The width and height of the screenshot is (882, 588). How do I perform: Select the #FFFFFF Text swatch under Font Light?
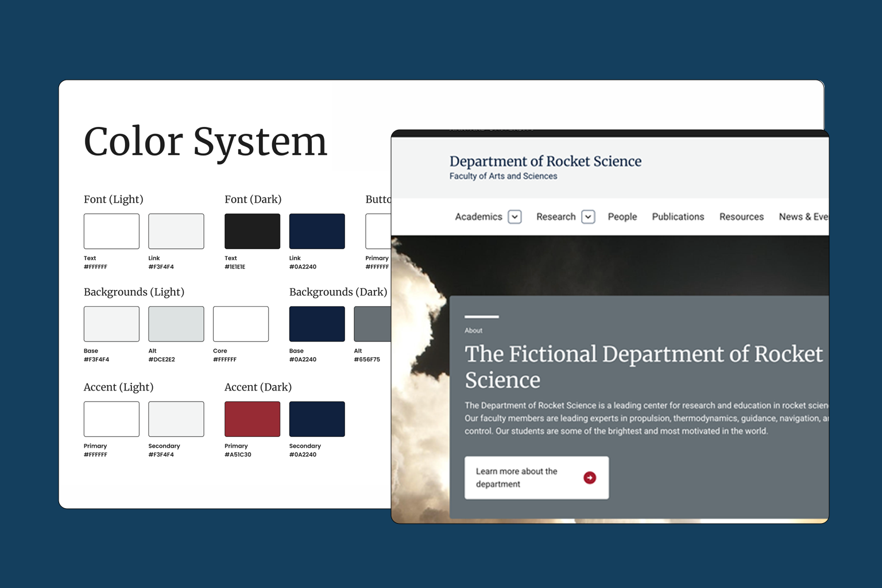(x=111, y=231)
